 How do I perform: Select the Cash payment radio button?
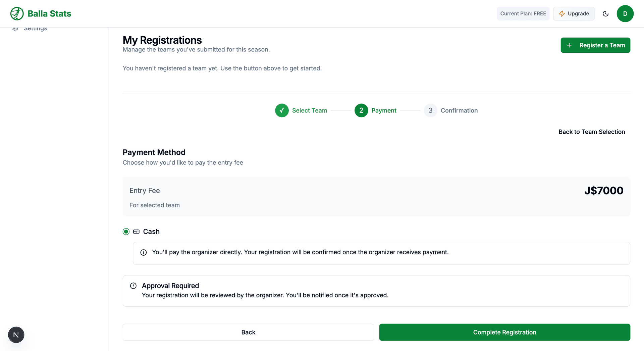126,231
